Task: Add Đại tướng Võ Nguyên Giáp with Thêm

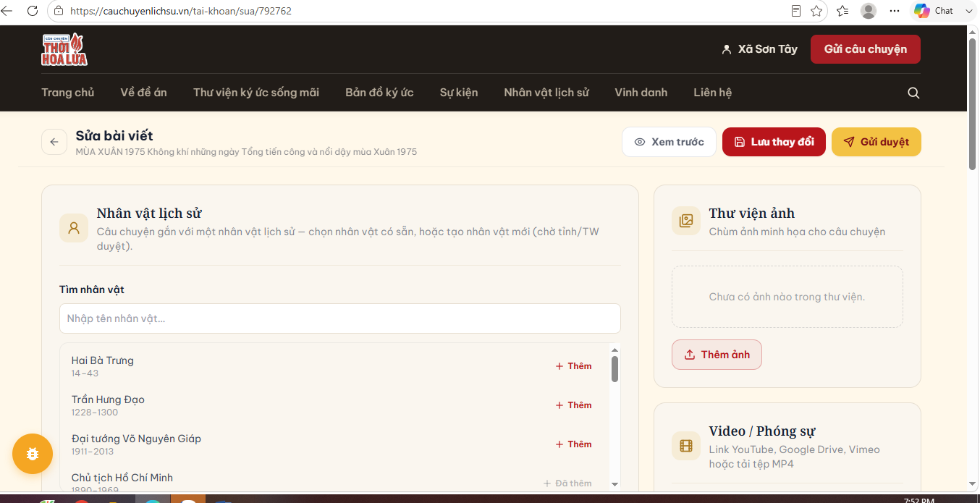Action: point(573,444)
